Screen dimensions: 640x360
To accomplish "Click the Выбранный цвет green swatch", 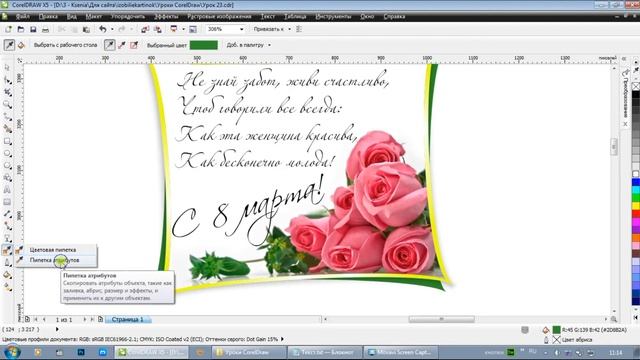I will (x=204, y=45).
